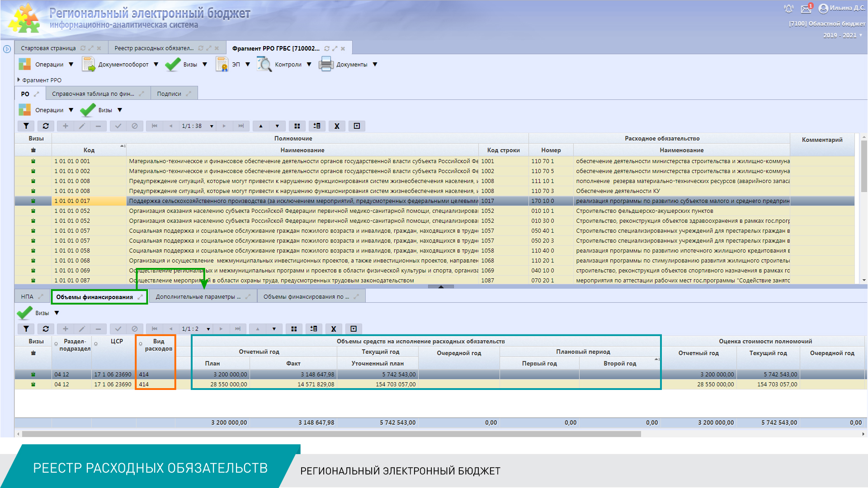Open the filter in the lower financing grid toolbar
Screen dimensions: 868x488
click(x=26, y=329)
